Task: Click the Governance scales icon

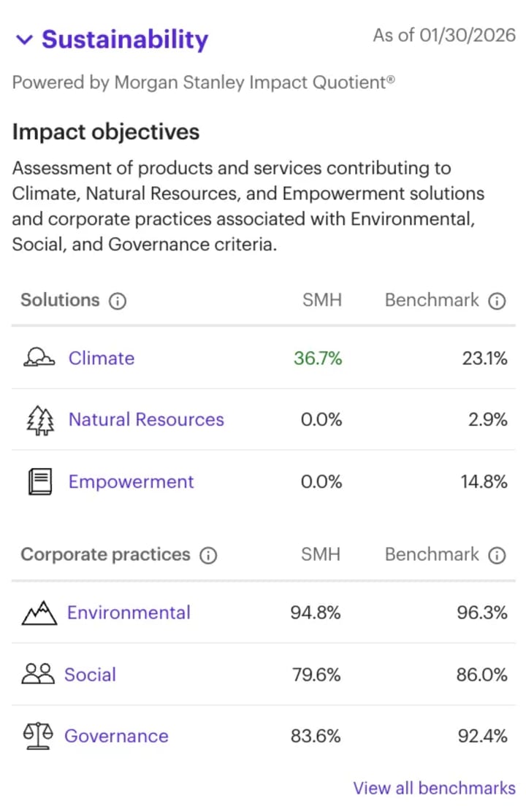Action: pos(39,736)
